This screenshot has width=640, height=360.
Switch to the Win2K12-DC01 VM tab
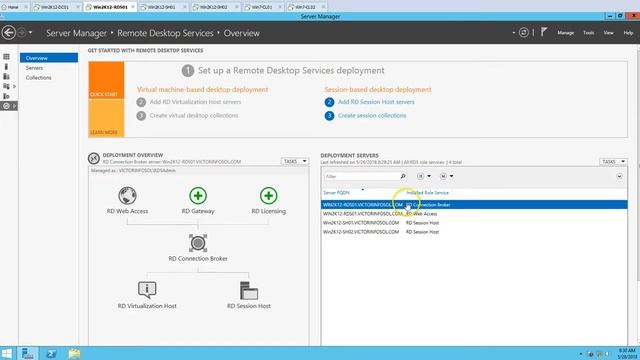pyautogui.click(x=55, y=7)
